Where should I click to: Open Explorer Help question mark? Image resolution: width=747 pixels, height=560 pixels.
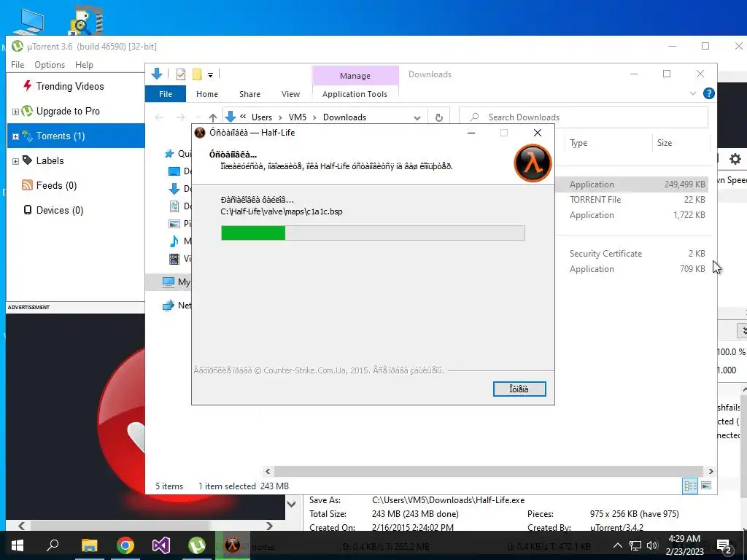point(708,93)
